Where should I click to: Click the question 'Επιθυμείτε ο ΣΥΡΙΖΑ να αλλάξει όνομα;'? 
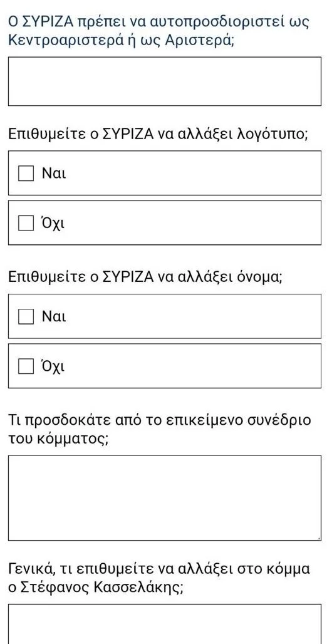click(145, 278)
